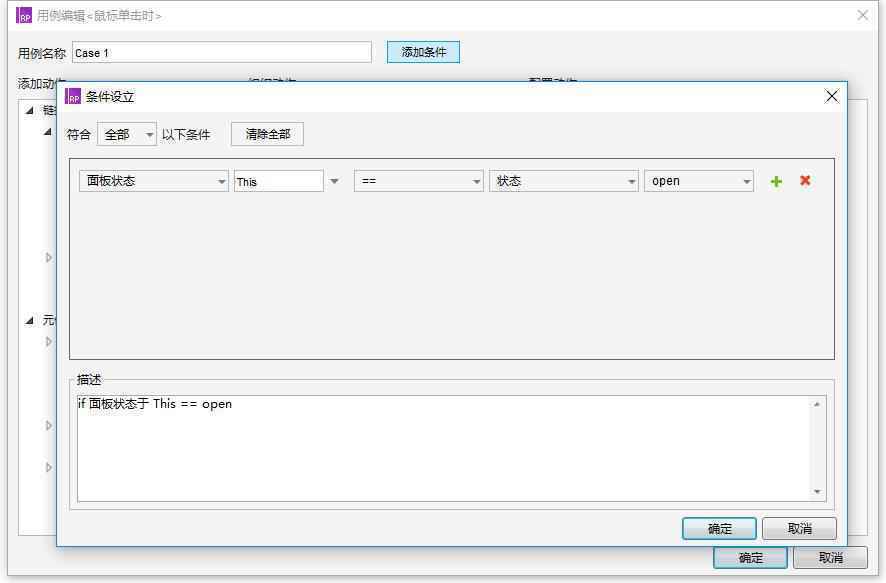The width and height of the screenshot is (886, 583).
Task: Cancel the case editor via 取消
Action: click(833, 558)
